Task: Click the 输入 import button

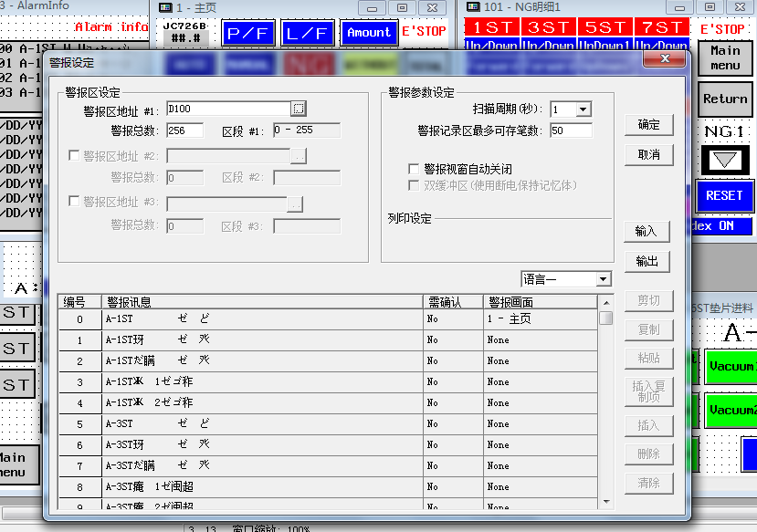Action: (647, 232)
